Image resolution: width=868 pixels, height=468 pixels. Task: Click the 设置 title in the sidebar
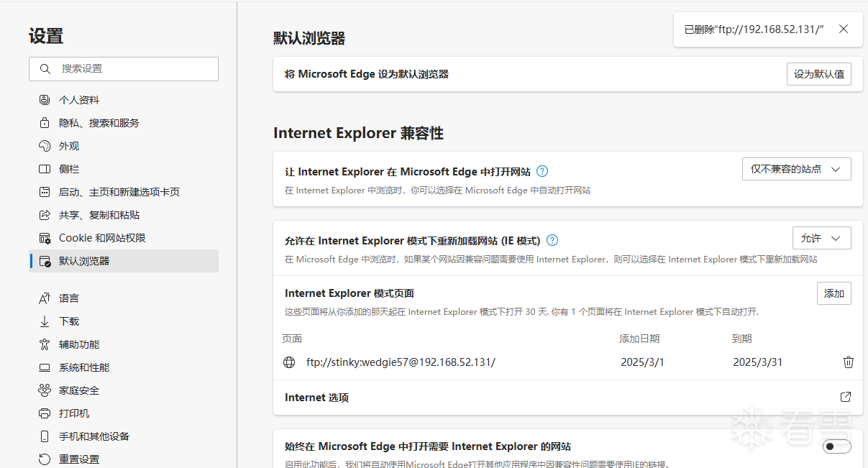[x=46, y=36]
